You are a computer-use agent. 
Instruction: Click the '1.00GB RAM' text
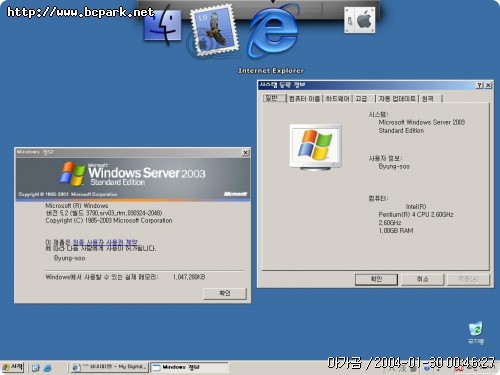(x=396, y=230)
